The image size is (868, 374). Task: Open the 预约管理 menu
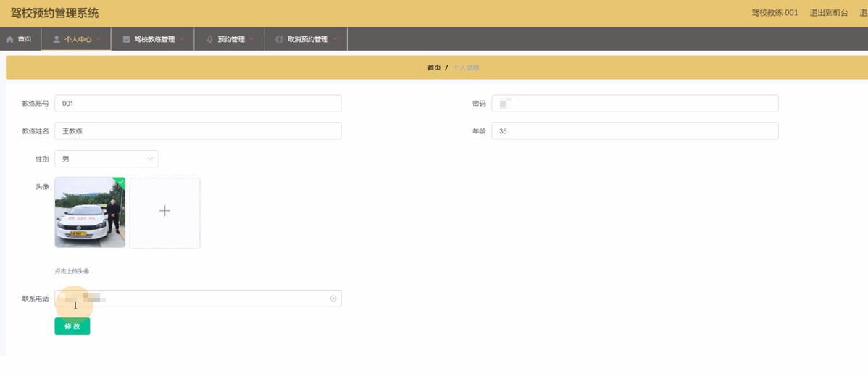[229, 39]
